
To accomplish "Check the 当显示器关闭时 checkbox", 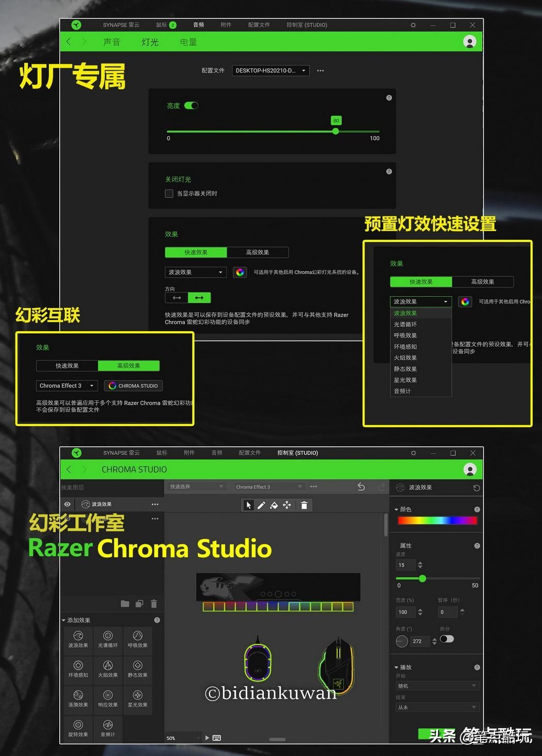I will point(169,194).
